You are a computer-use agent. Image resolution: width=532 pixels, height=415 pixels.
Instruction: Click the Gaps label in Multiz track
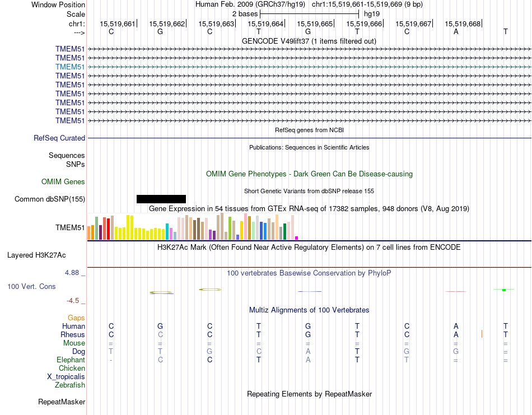[x=76, y=318]
